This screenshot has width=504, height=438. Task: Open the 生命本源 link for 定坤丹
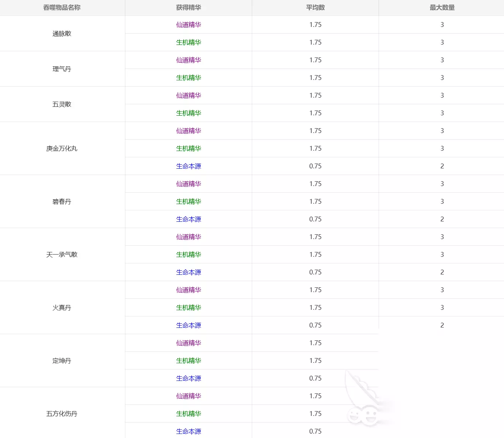tap(188, 378)
